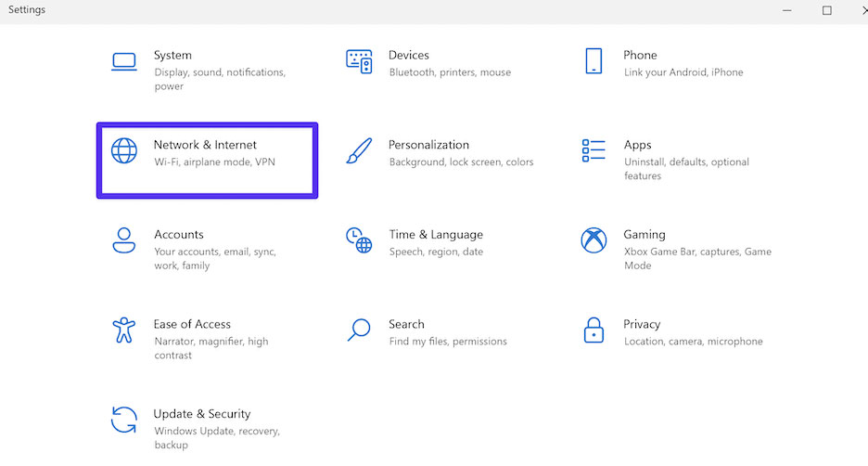Click the Search magnifier icon
The height and width of the screenshot is (466, 868).
[x=359, y=330]
